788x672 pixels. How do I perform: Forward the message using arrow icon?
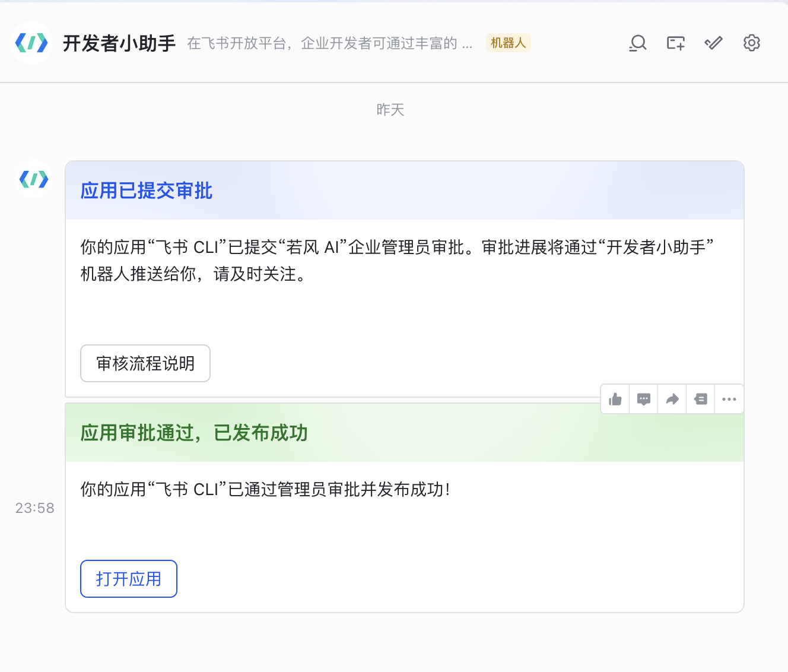[x=672, y=399]
